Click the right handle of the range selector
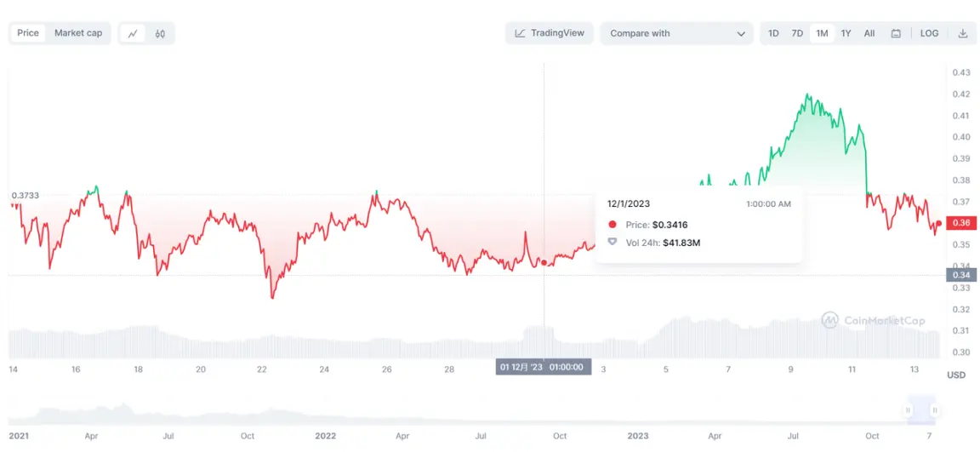 click(935, 409)
